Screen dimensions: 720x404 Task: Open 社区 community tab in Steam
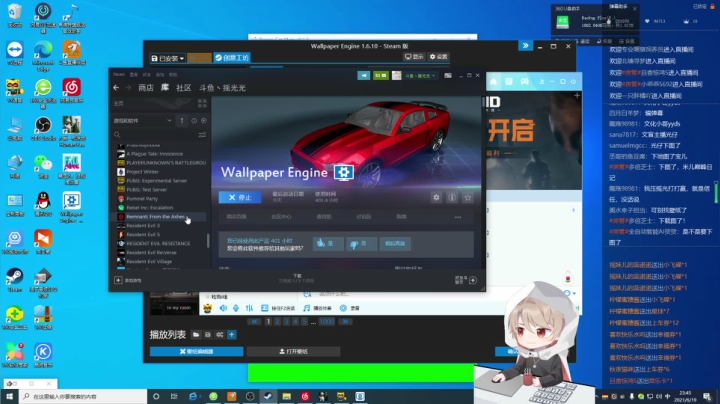point(184,88)
